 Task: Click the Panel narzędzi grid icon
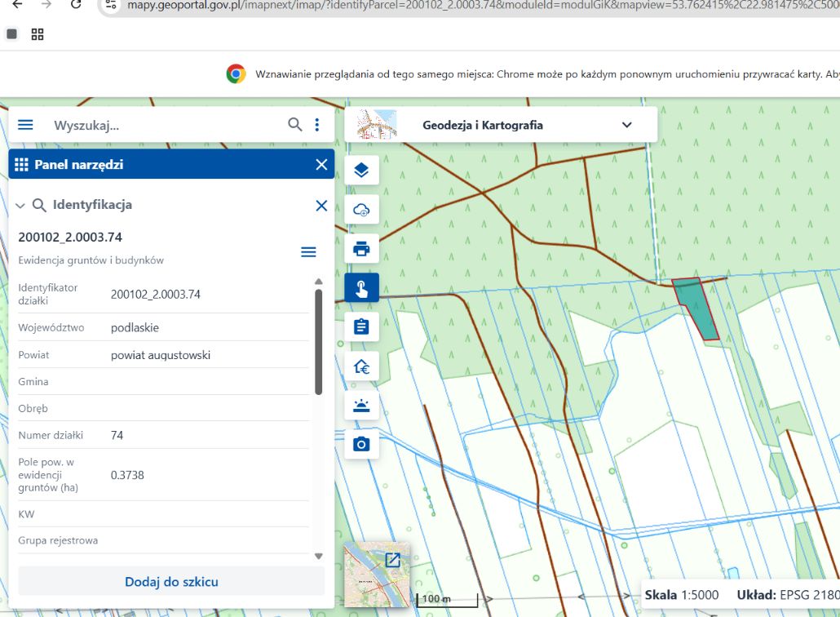coord(21,165)
